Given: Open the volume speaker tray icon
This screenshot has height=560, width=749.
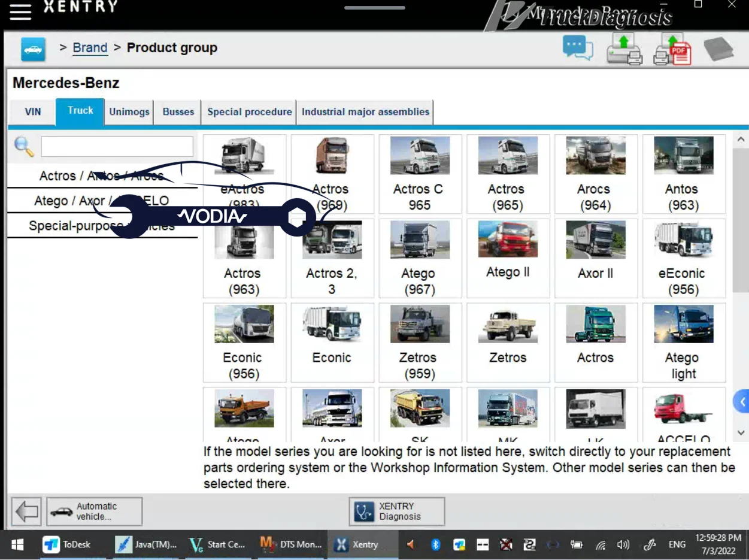Looking at the screenshot, I should tap(623, 545).
